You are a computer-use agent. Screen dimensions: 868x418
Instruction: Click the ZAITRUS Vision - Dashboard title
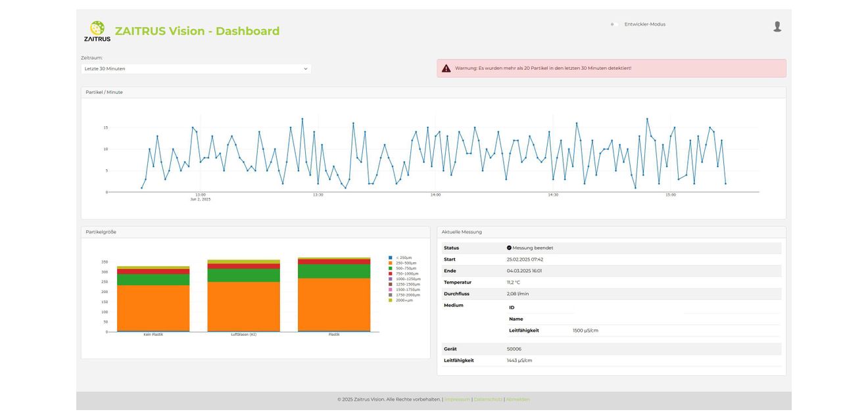[197, 31]
